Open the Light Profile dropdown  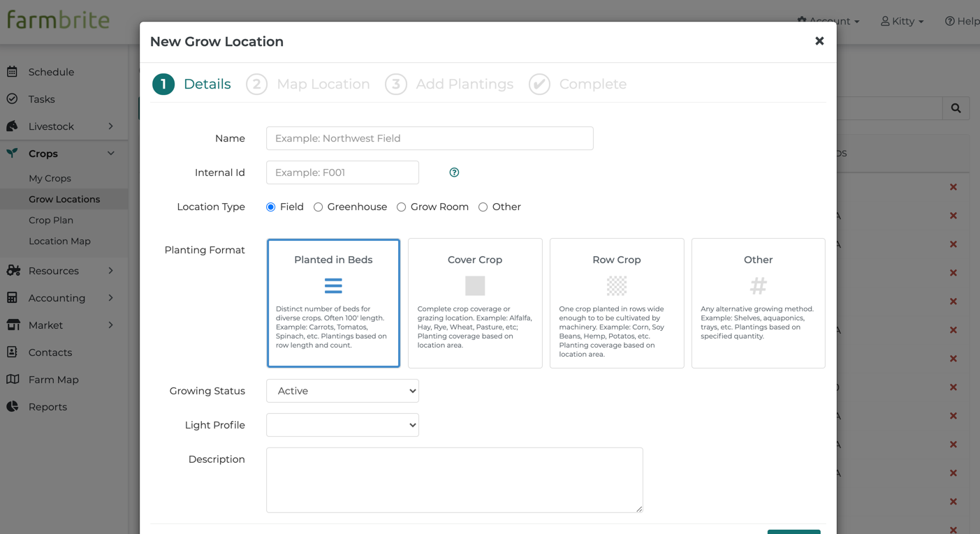(342, 425)
